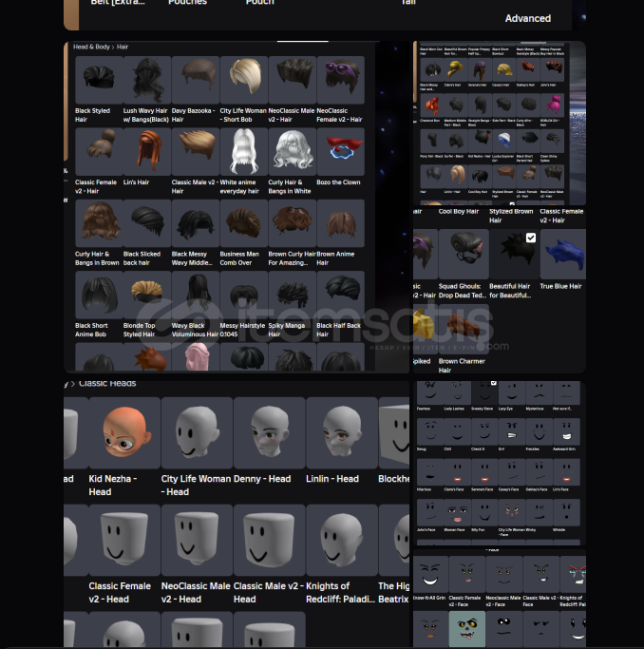
Task: Choose Blonde Top Styled Hair
Action: click(147, 295)
